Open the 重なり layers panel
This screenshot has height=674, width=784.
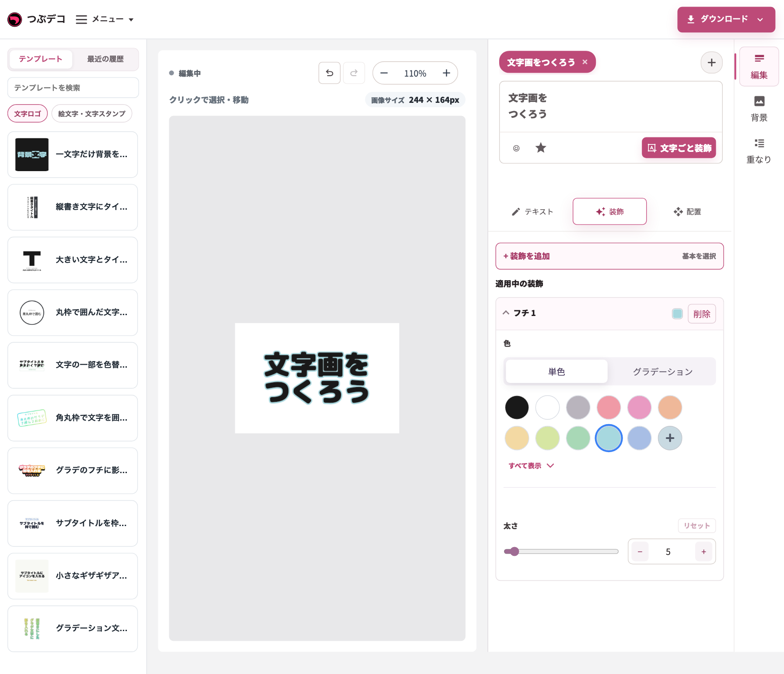(x=759, y=151)
